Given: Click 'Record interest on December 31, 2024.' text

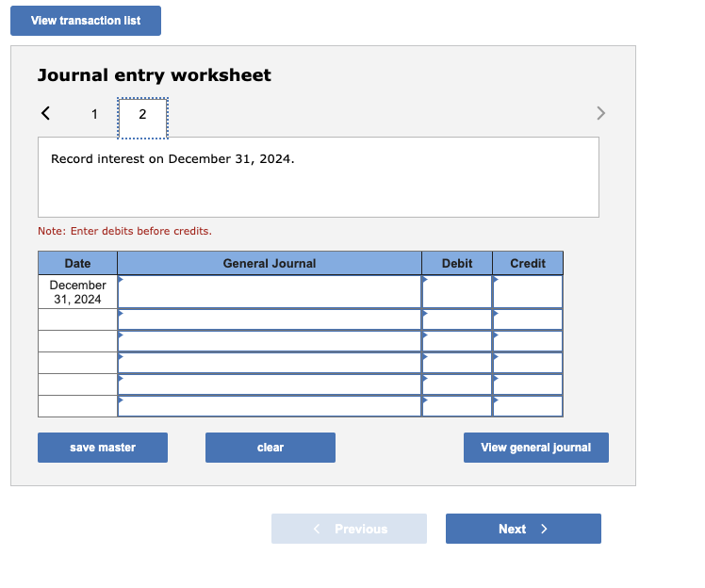Looking at the screenshot, I should coord(172,159).
